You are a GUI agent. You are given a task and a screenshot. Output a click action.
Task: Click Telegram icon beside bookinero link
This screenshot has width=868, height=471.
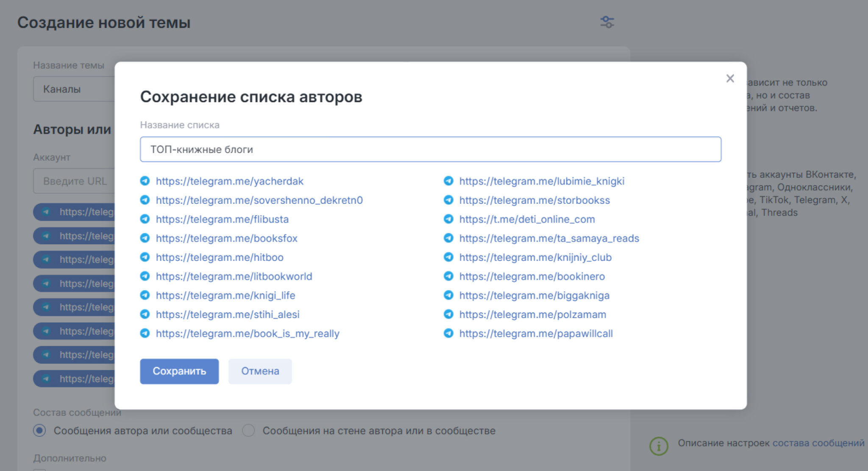(448, 276)
